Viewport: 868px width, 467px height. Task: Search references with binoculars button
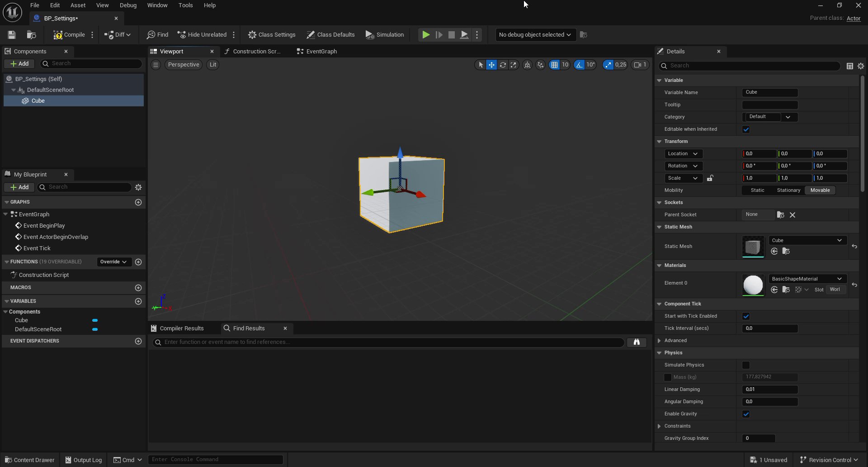click(x=637, y=342)
